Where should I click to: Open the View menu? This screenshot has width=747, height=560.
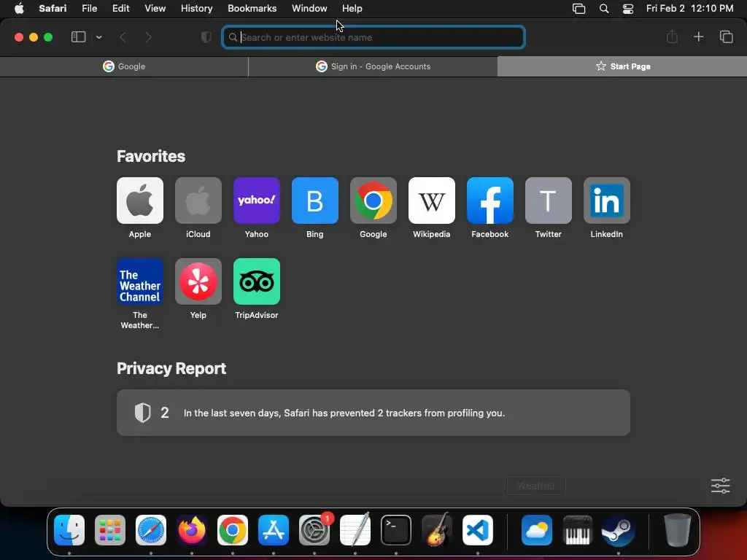155,9
